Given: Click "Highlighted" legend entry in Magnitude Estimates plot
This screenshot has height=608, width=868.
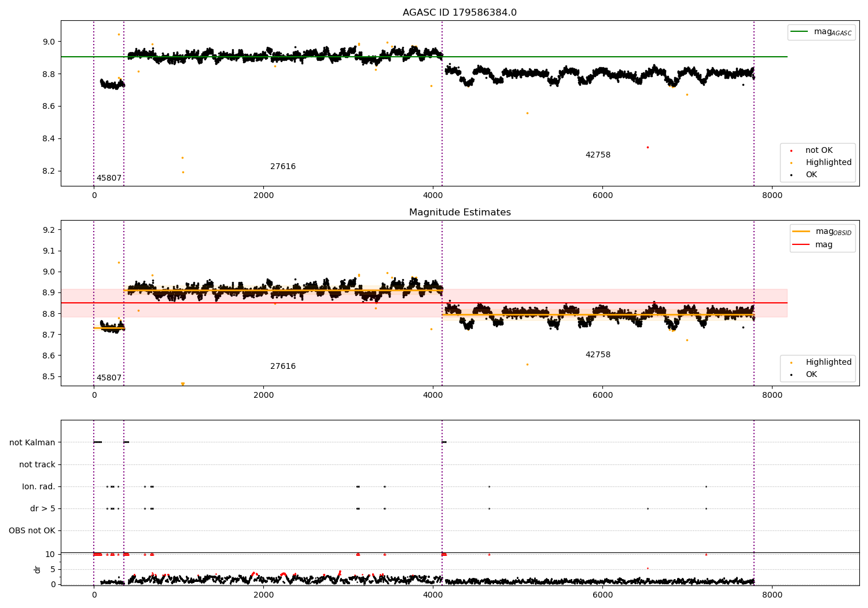Looking at the screenshot, I should 828,362.
